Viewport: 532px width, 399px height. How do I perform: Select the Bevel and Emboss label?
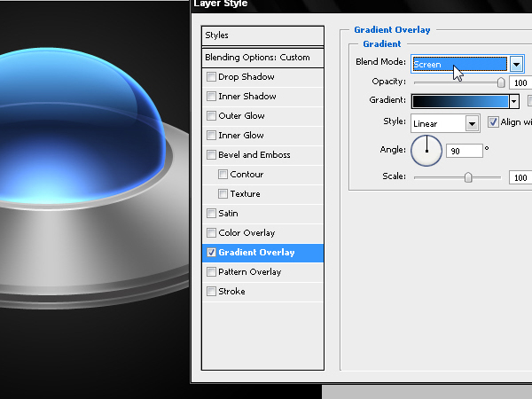click(x=254, y=154)
